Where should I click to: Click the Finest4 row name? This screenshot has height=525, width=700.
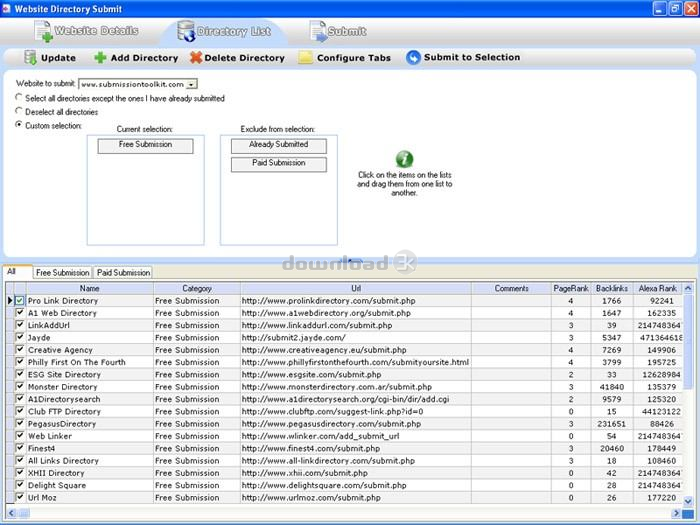(x=42, y=448)
